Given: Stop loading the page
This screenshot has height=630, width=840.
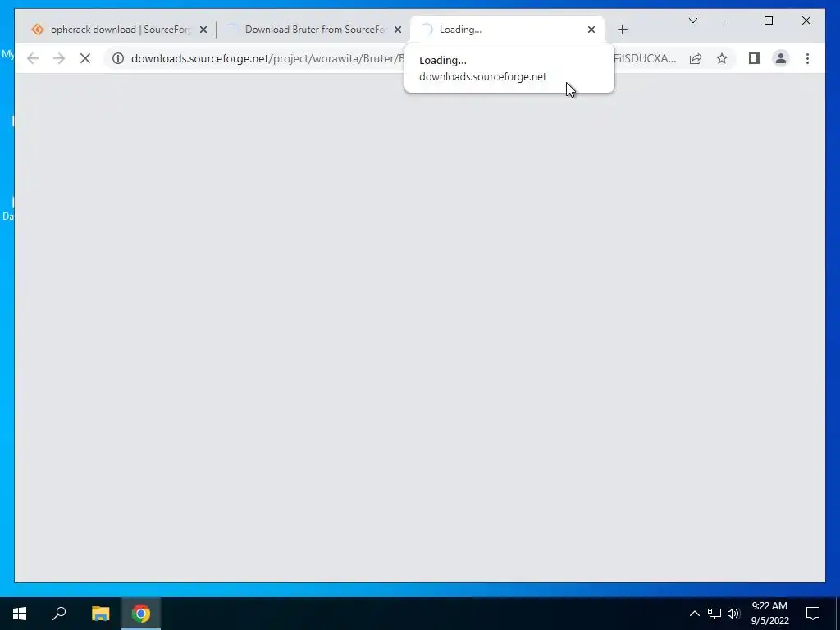Looking at the screenshot, I should (x=85, y=58).
